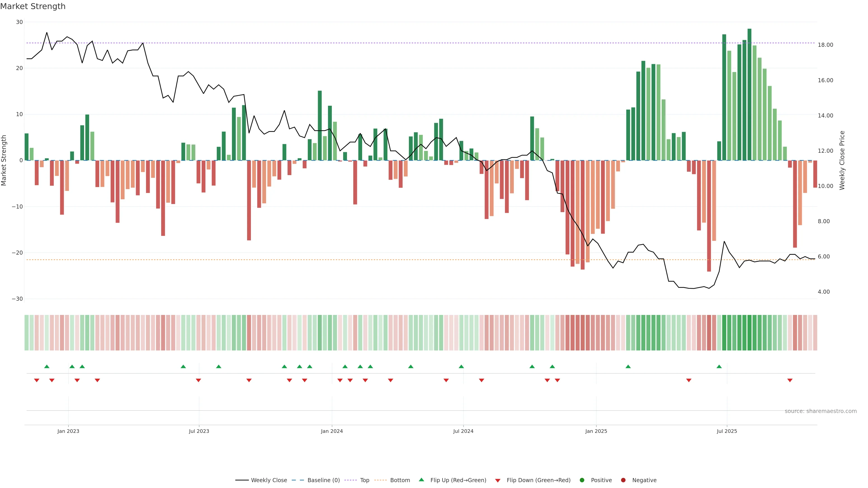
Task: Click the Jul 2025 x-axis label
Action: [727, 431]
